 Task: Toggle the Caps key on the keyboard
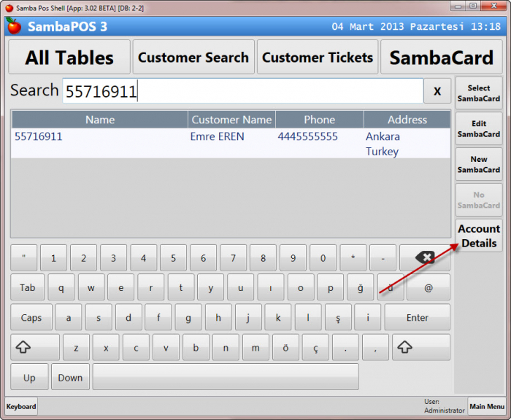pyautogui.click(x=31, y=318)
